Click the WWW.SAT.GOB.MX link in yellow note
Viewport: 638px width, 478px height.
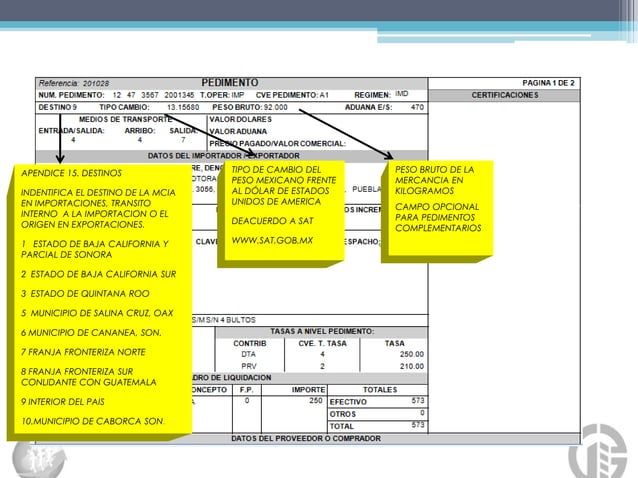click(272, 240)
